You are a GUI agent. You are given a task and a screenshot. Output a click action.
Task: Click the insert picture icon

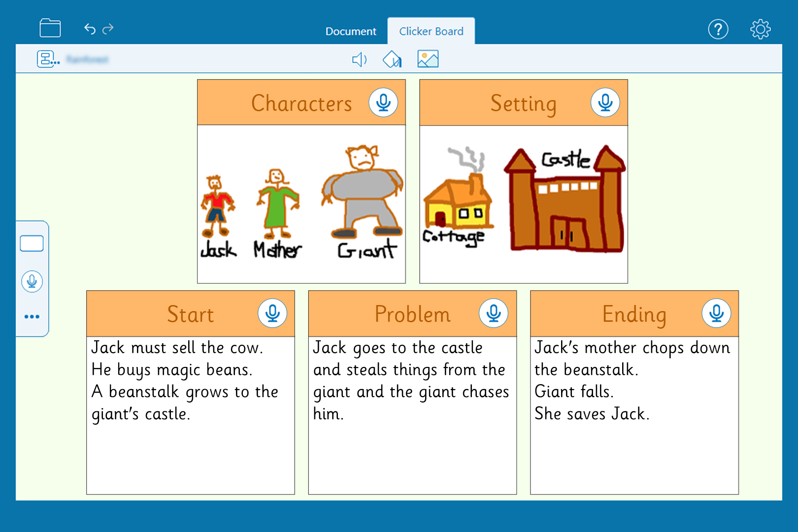[x=428, y=59]
